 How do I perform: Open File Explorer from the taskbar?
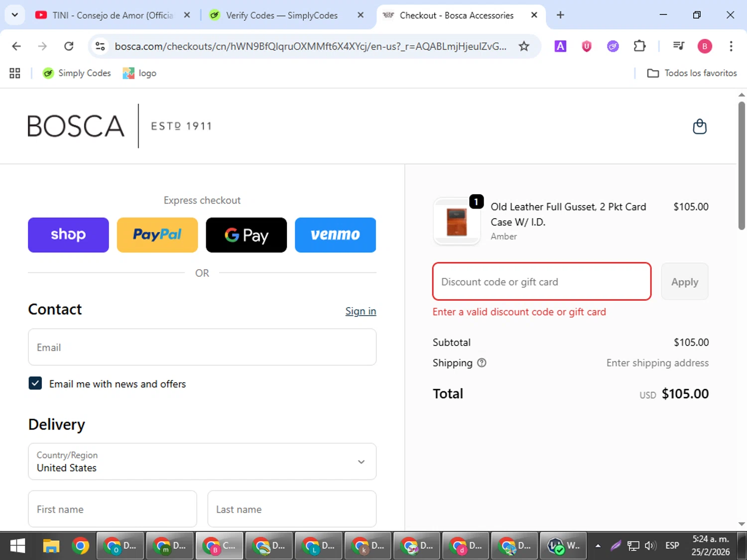pos(51,546)
